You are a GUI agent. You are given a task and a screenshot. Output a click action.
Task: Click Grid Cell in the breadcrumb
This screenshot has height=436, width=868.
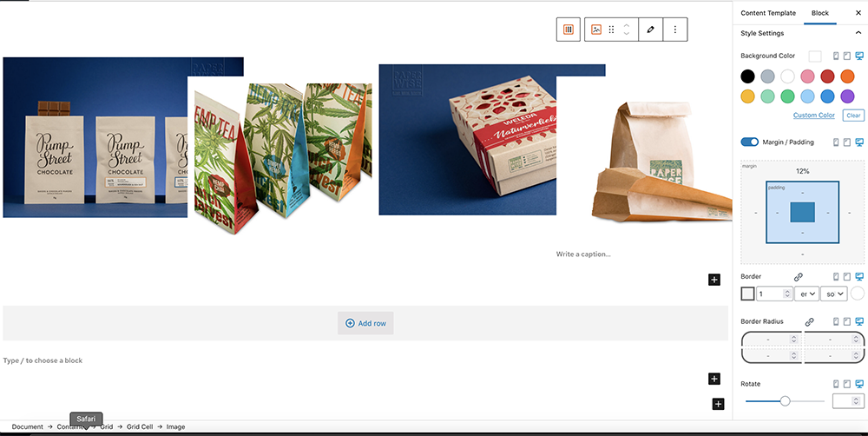140,426
